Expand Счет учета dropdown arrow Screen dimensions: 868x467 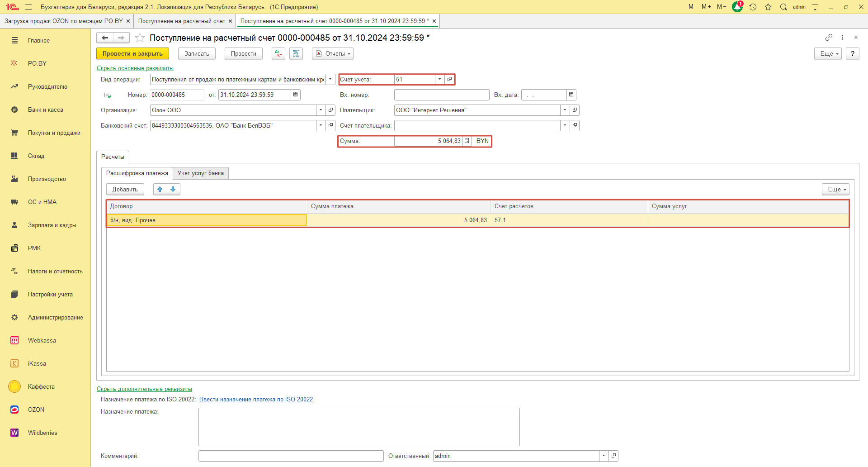439,79
